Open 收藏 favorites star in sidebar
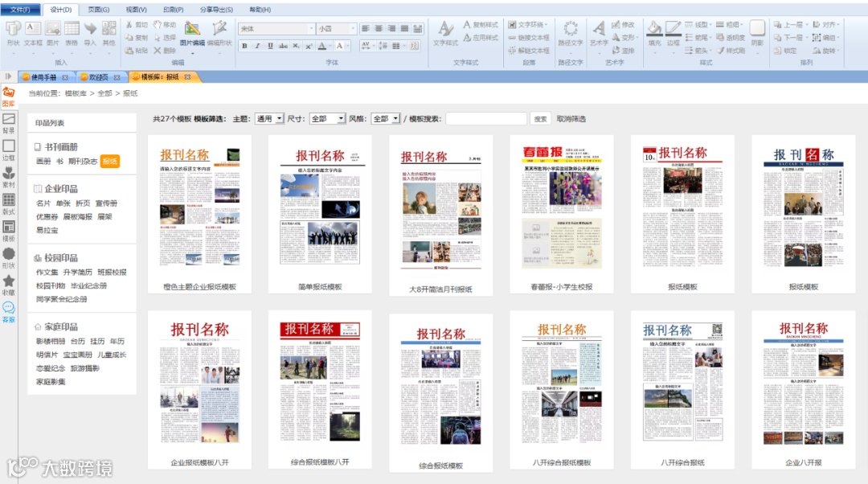The height and width of the screenshot is (484, 868). [9, 285]
